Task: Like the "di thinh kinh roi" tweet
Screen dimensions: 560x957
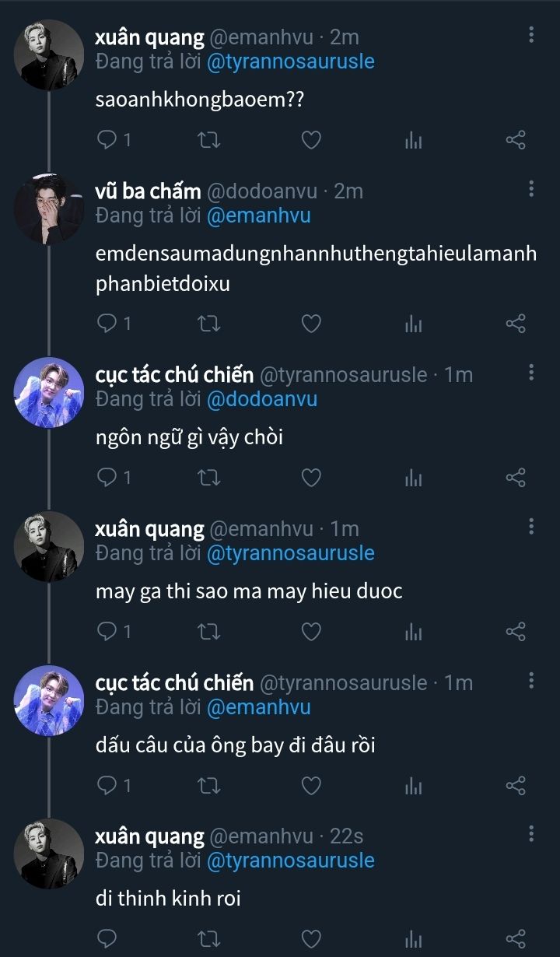Action: [311, 939]
